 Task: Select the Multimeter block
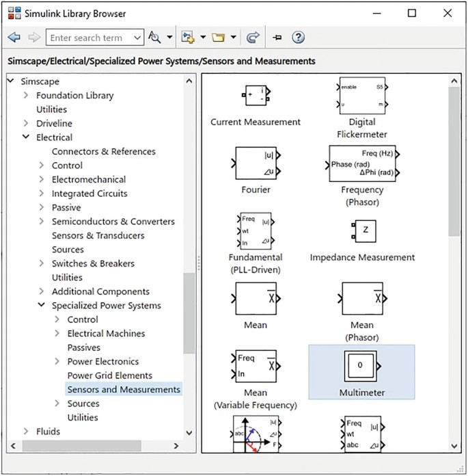coord(361,372)
